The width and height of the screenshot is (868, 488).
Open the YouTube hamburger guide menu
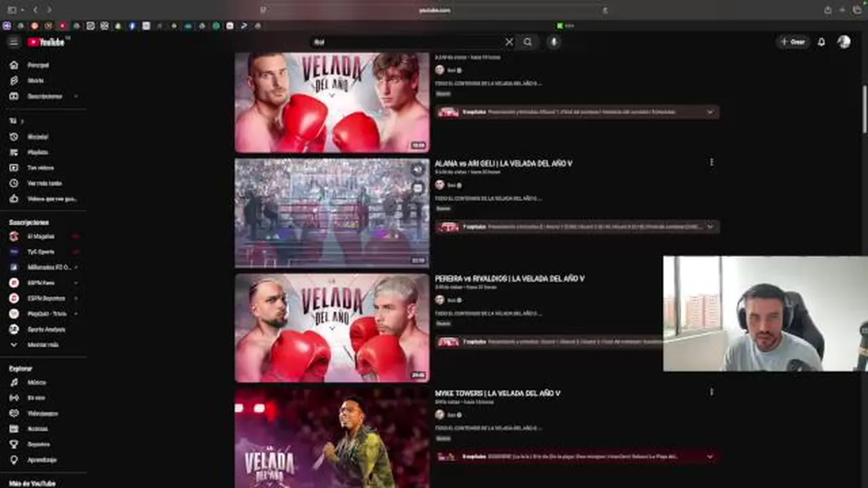click(x=14, y=42)
